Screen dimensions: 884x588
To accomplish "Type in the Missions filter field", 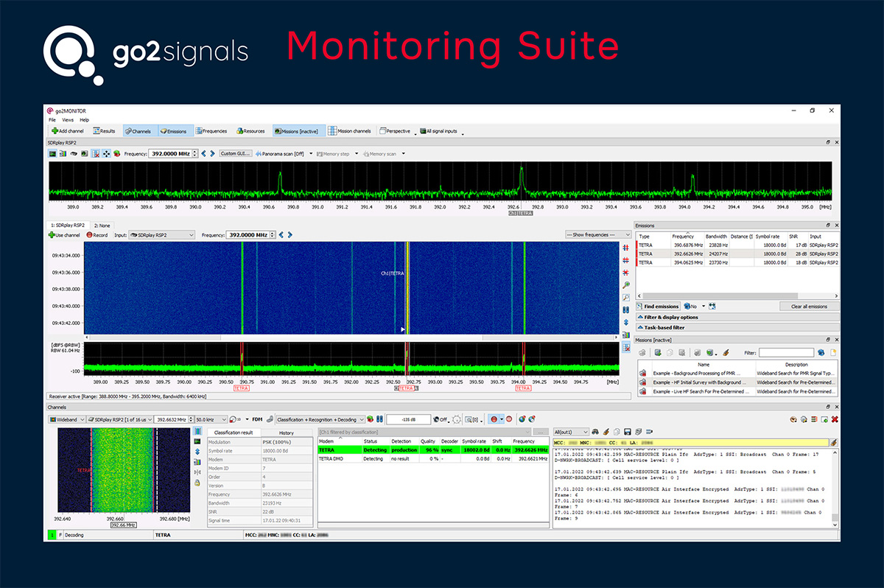I will (786, 351).
